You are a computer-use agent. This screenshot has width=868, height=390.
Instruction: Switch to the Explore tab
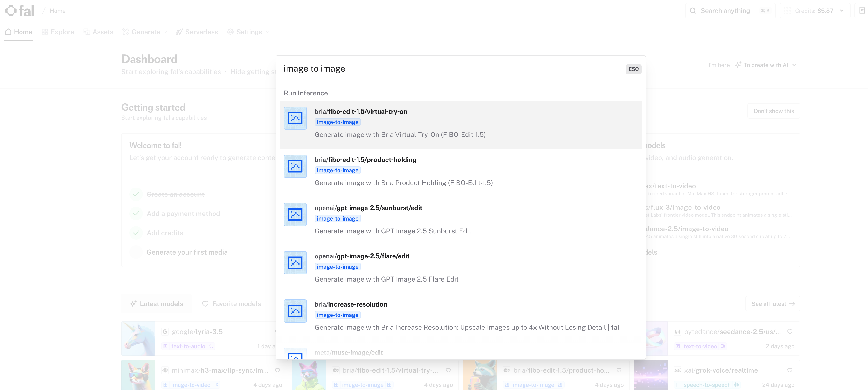coord(58,32)
